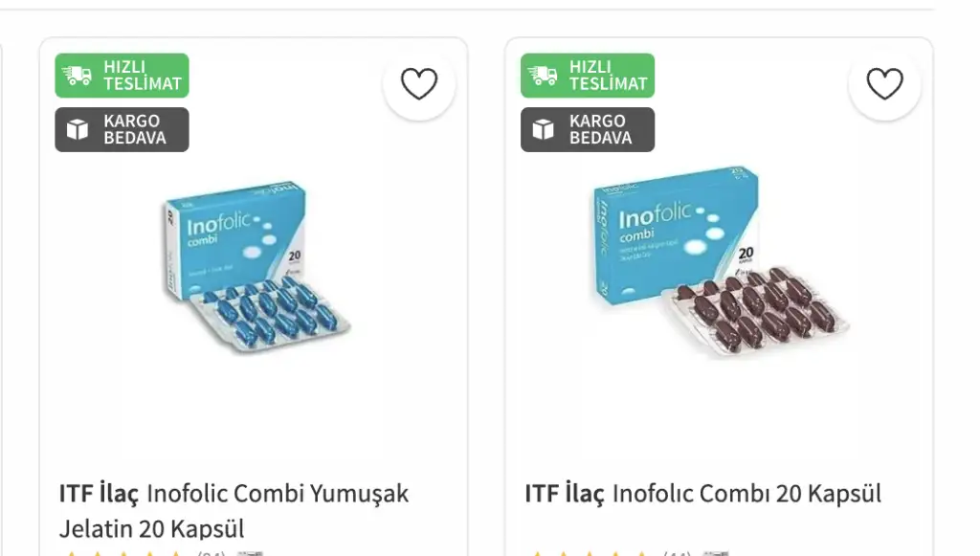Screen dimensions: 980x556
Task: Favorite the Inofolic Combi Yumuşak Jelatin product
Action: tap(419, 84)
